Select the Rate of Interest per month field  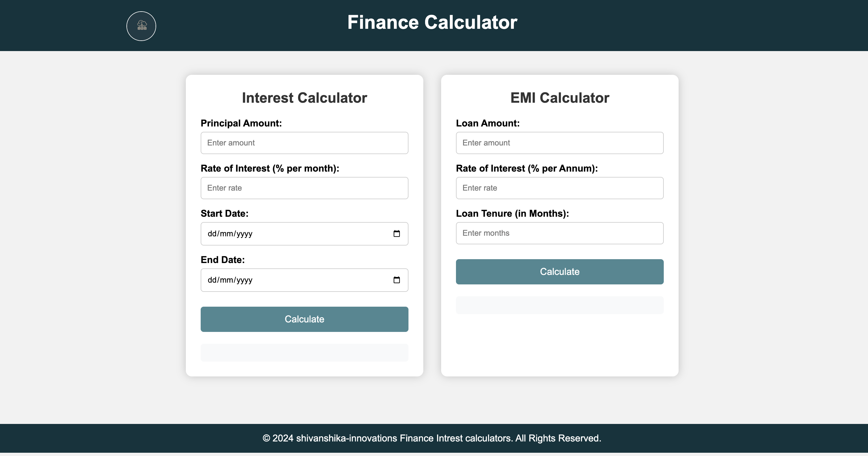point(304,188)
